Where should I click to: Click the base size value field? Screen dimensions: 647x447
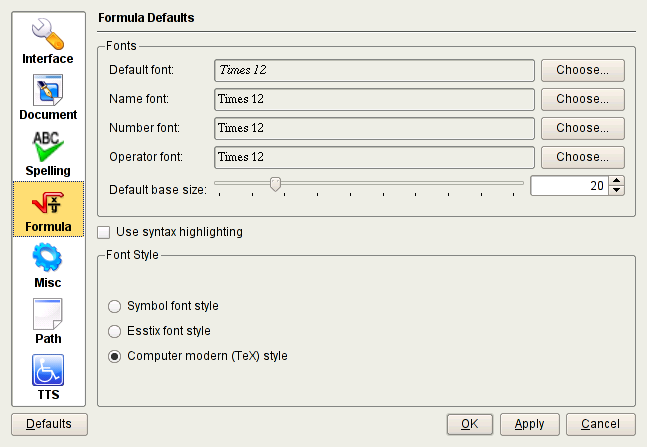(568, 186)
